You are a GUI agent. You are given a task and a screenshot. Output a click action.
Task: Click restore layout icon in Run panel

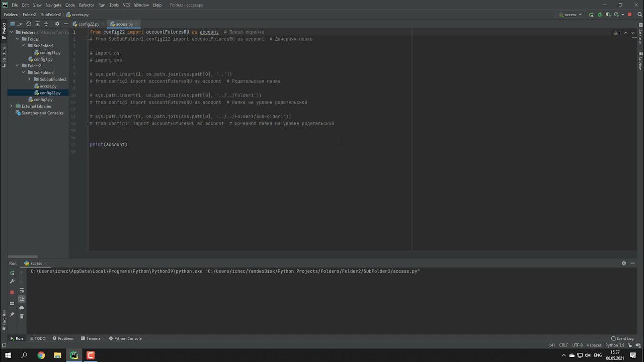coord(12,303)
